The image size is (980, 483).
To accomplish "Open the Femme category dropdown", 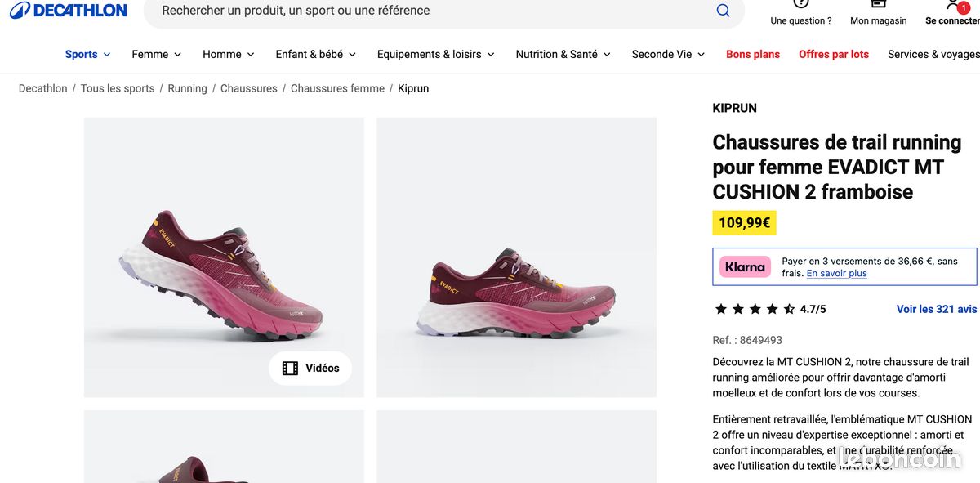I will coord(155,54).
